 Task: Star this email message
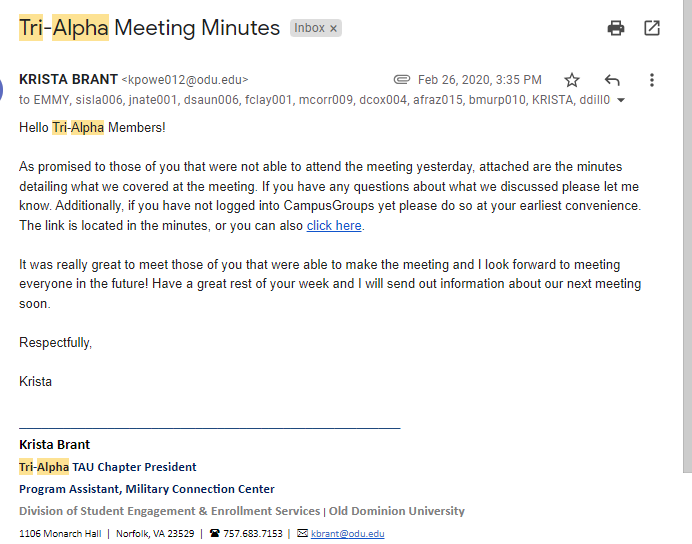point(572,80)
